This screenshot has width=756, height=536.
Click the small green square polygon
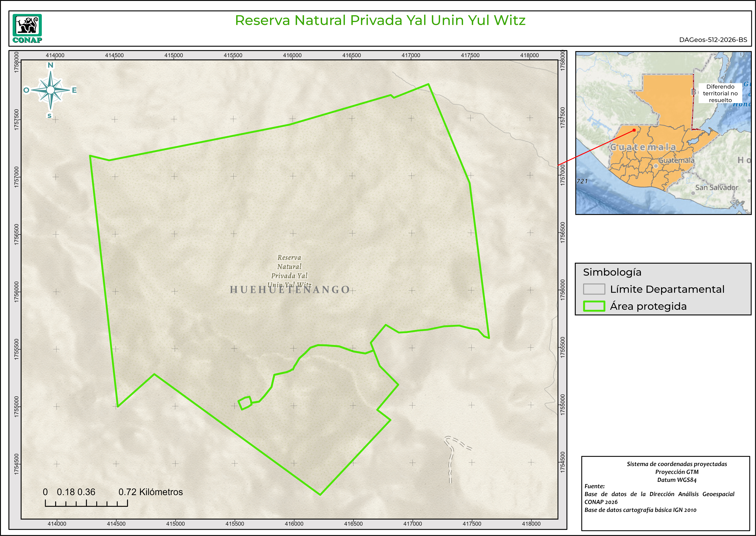(245, 403)
